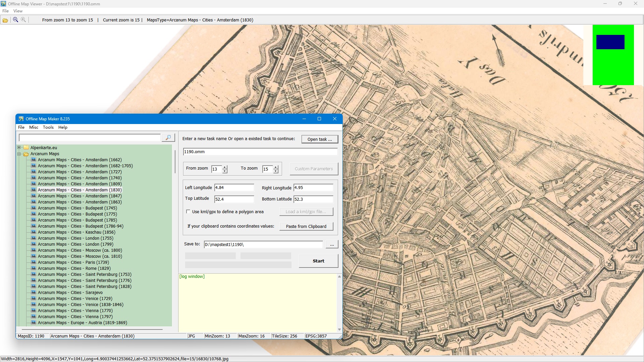Click the zoom in magnifier icon
Image resolution: width=644 pixels, height=362 pixels.
click(23, 20)
